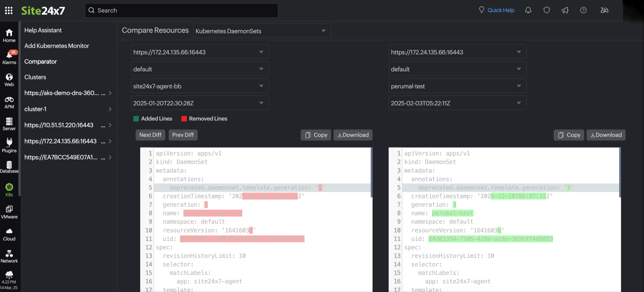Select Comparator in the left panel
The height and width of the screenshot is (292, 644).
40,62
